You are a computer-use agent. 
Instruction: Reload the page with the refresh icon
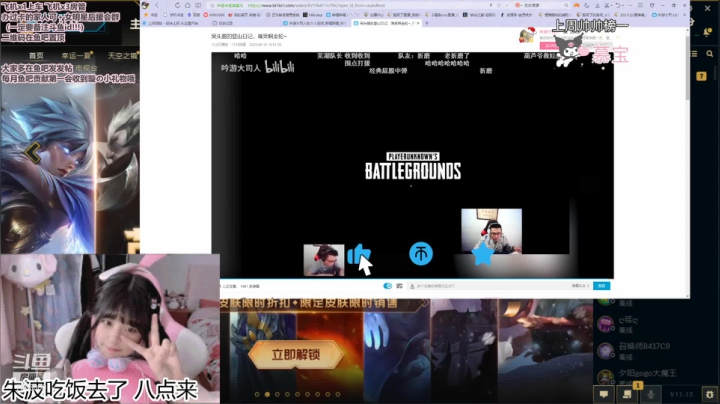177,6
